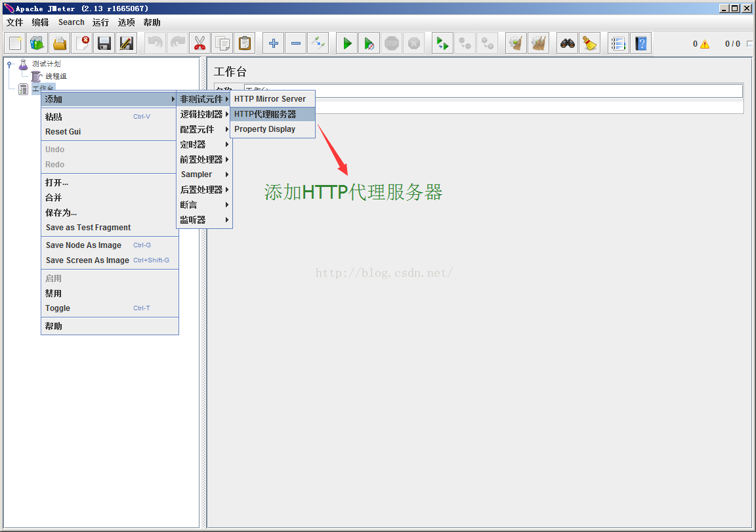
Task: Click the Copy toolbar icon
Action: click(222, 43)
